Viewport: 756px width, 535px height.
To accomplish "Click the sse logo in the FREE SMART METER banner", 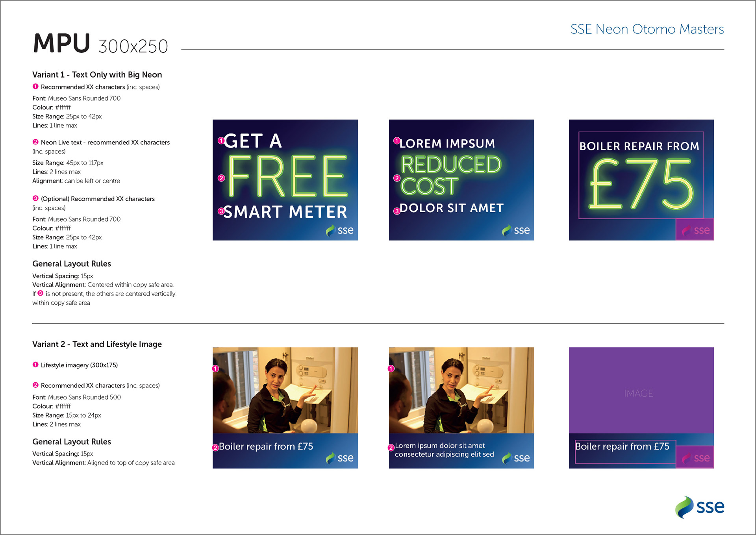I will [339, 230].
